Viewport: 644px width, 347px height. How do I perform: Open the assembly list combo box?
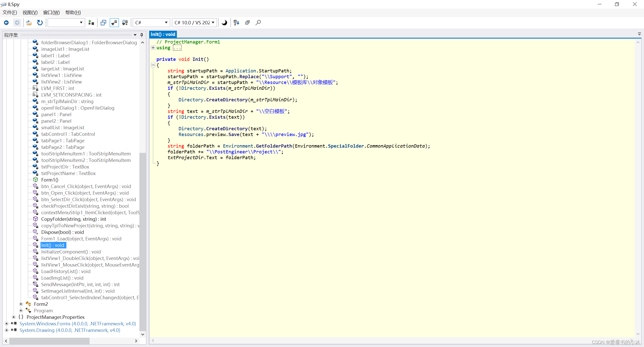66,23
